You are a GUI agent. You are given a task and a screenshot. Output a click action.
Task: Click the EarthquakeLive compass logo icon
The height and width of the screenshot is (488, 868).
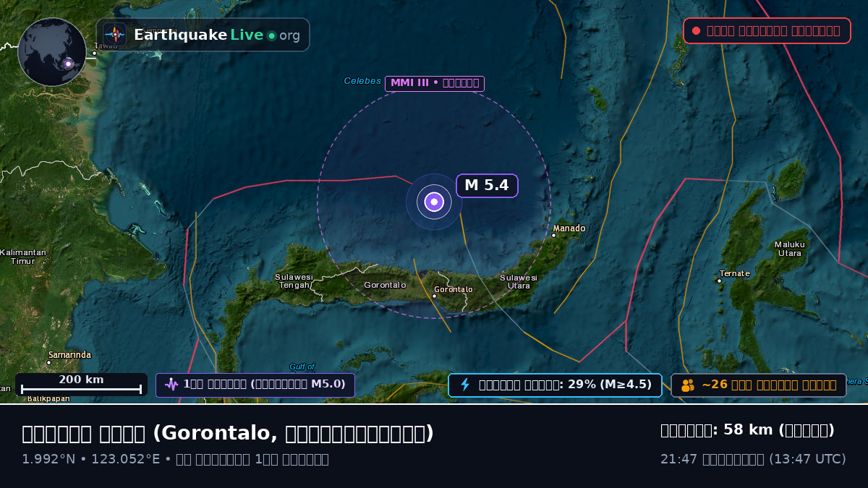(x=114, y=35)
